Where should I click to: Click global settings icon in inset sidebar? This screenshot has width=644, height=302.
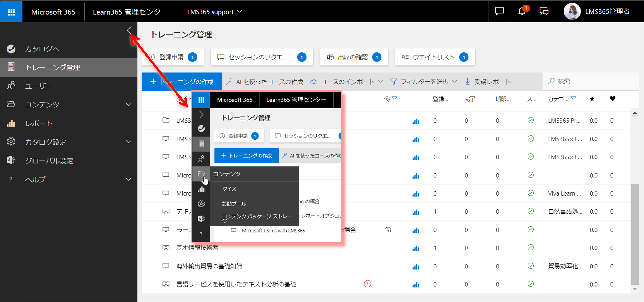(x=201, y=219)
